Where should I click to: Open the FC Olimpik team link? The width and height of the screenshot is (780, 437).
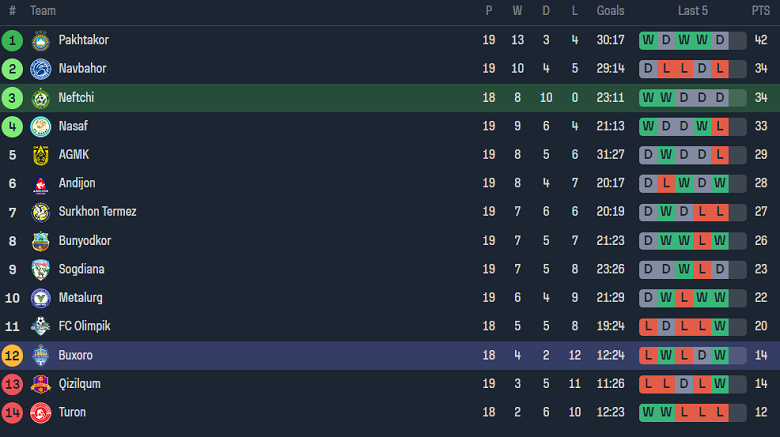pos(84,327)
